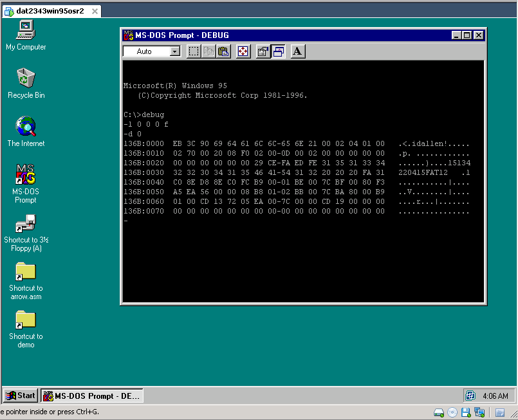Viewport: 518px width, 420px height.
Task: Expand the Auto font size dropdown
Action: 175,51
